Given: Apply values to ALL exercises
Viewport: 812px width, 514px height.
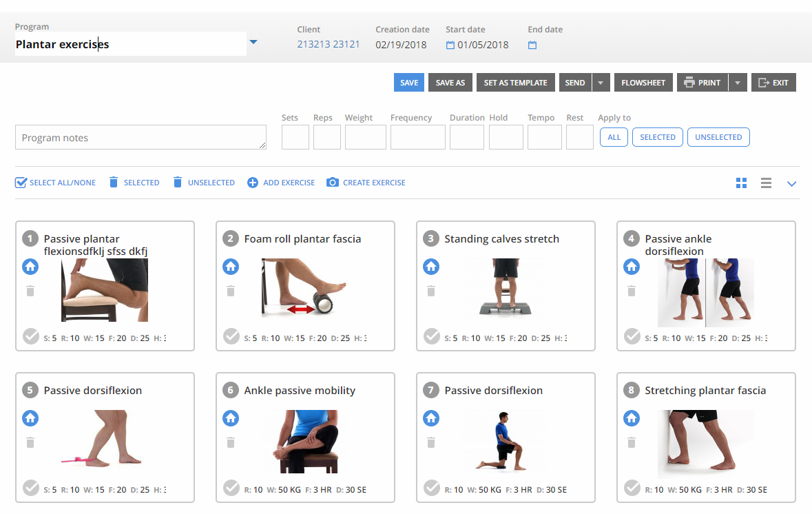Looking at the screenshot, I should (x=614, y=137).
